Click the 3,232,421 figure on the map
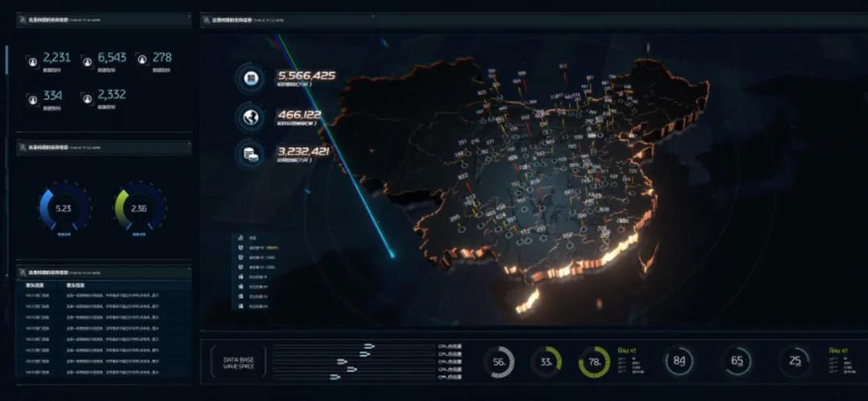 pyautogui.click(x=303, y=152)
